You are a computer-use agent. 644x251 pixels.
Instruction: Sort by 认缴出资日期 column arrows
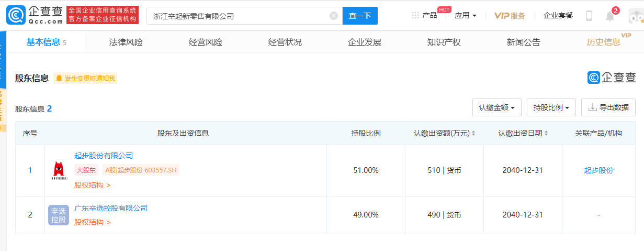coord(547,133)
